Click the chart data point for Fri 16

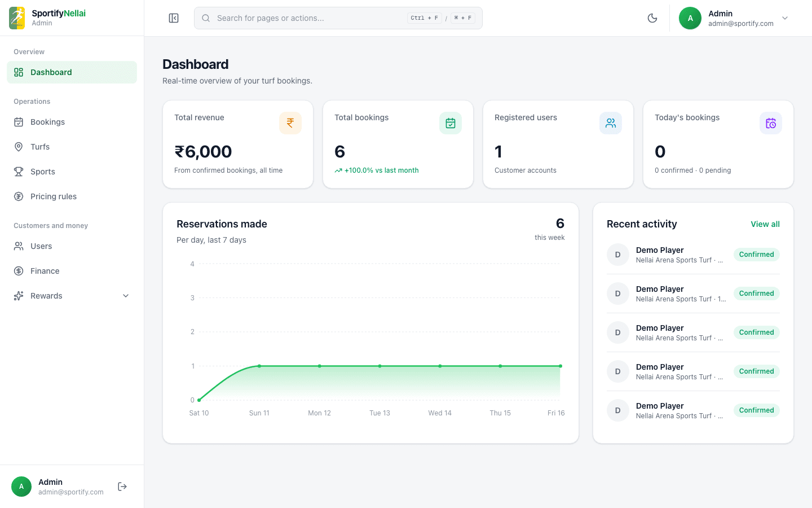[x=561, y=366]
